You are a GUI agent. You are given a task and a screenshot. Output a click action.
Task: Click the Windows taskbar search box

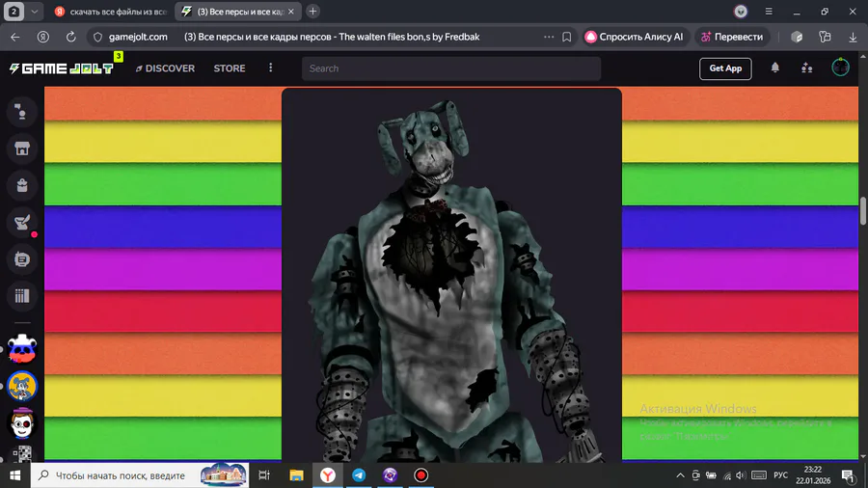[x=140, y=475]
